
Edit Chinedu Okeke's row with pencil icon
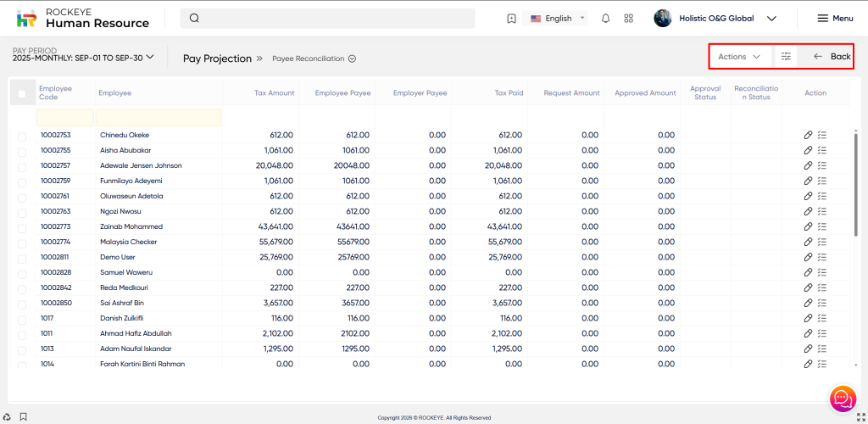click(x=808, y=135)
